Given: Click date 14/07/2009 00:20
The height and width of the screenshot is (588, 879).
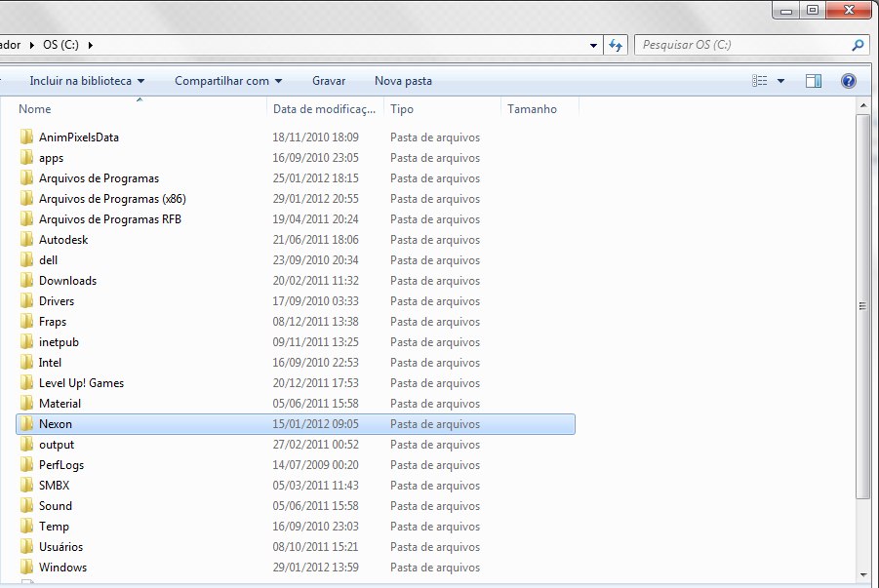Looking at the screenshot, I should click(x=316, y=465).
